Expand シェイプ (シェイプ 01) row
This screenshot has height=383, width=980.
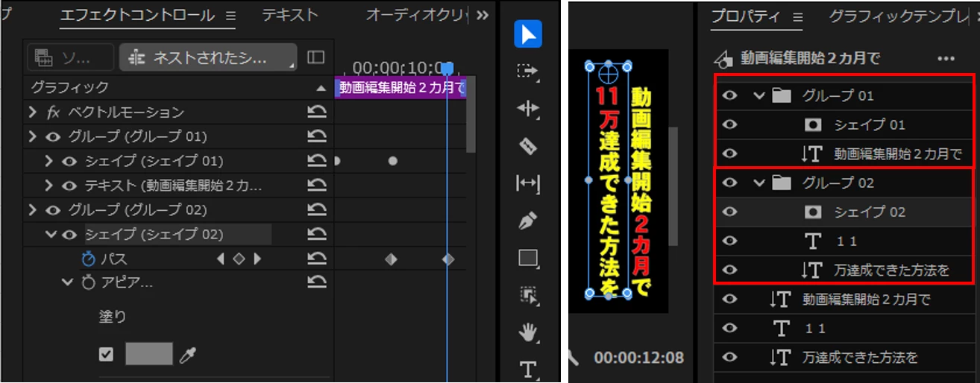point(49,161)
